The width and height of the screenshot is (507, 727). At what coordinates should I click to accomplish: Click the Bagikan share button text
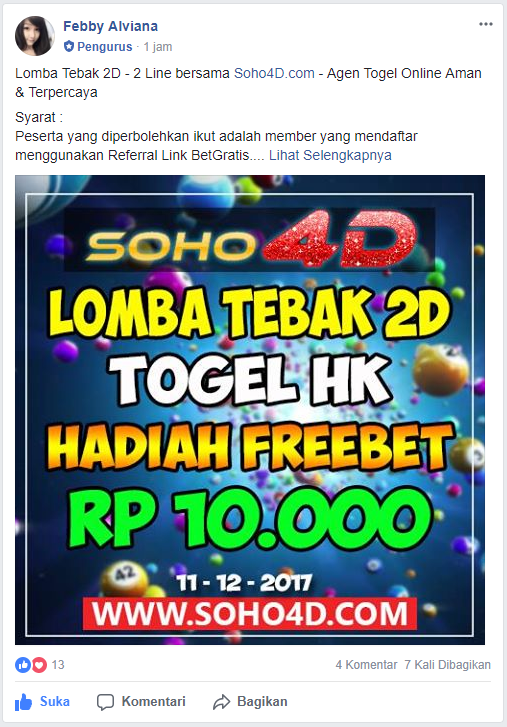tap(262, 701)
